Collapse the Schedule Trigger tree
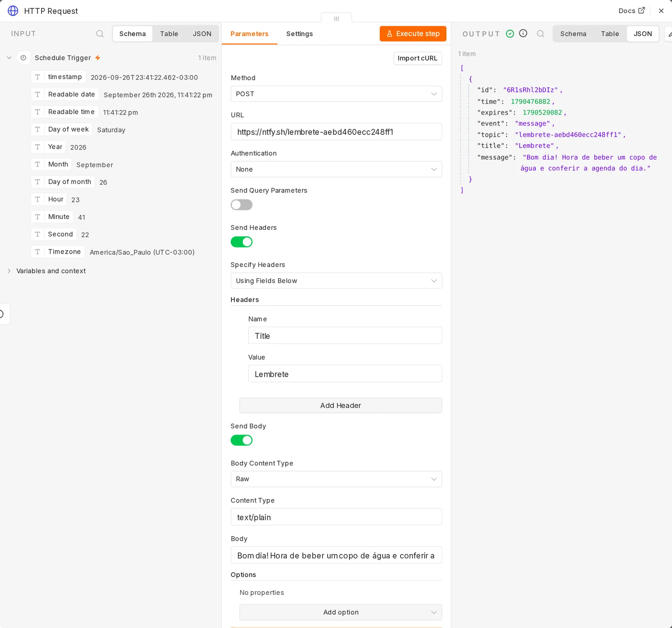672x628 pixels. pyautogui.click(x=9, y=58)
